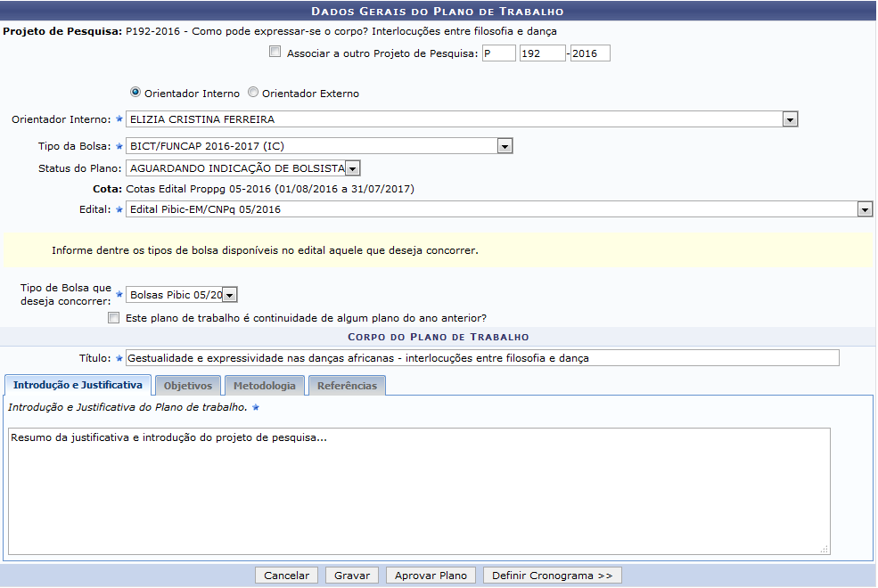Click the Cancelar button
Image resolution: width=878 pixels, height=588 pixels.
[x=286, y=576]
